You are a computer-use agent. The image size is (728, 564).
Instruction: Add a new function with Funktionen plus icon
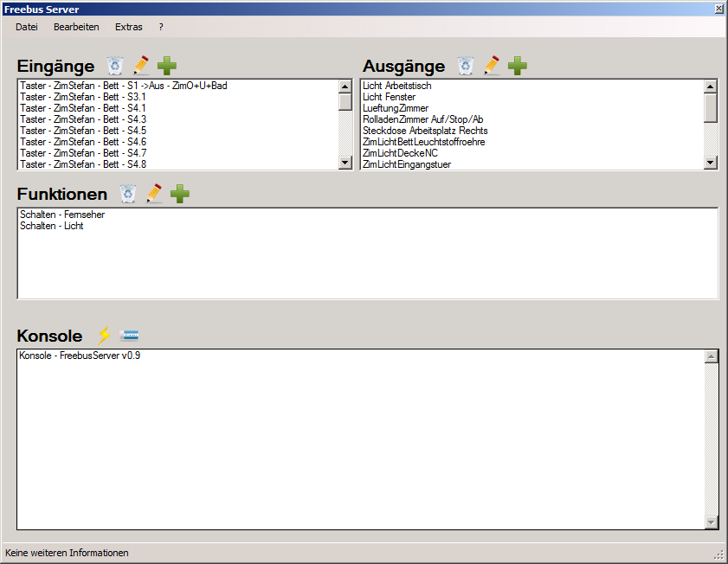coord(179,194)
